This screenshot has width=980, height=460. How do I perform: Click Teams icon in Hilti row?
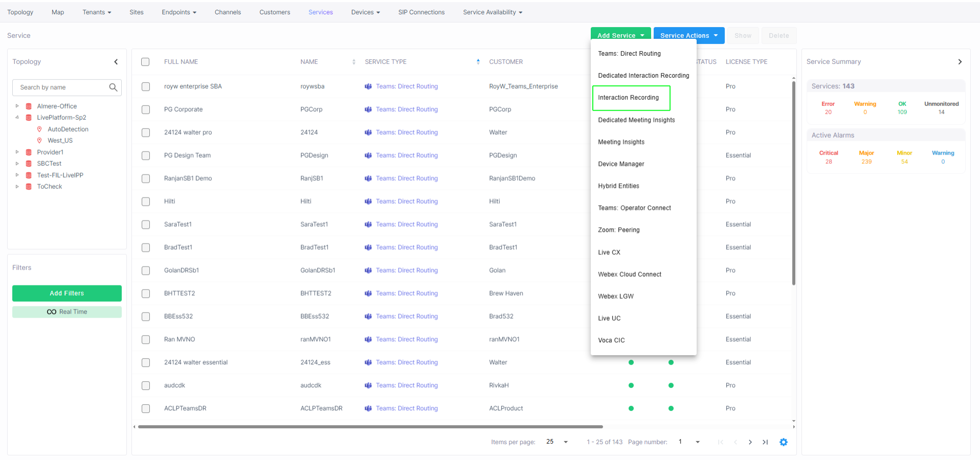pyautogui.click(x=368, y=202)
